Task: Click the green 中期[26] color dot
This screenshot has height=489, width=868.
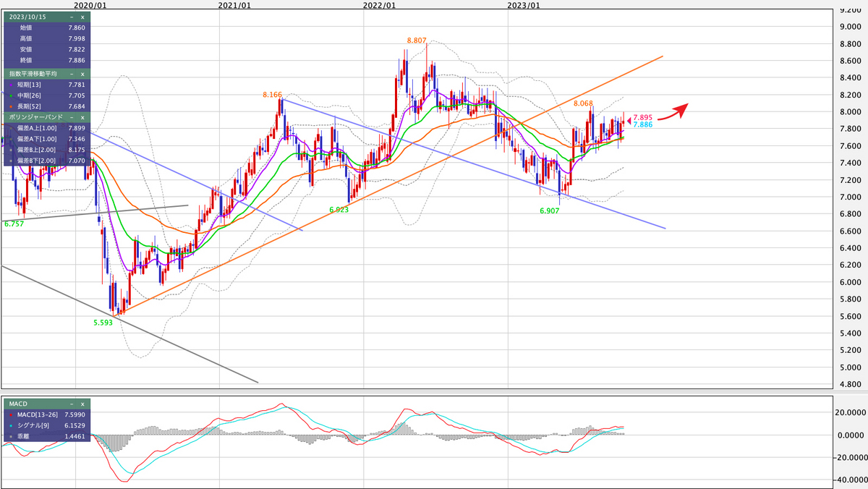Action: coord(9,95)
